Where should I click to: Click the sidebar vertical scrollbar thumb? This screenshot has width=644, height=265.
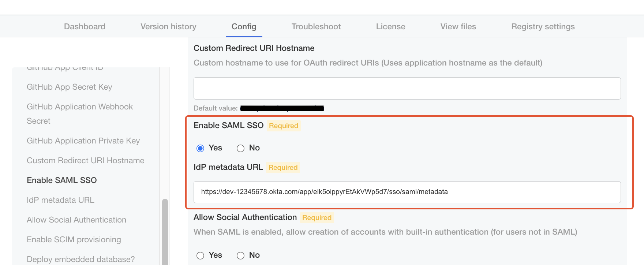165,231
